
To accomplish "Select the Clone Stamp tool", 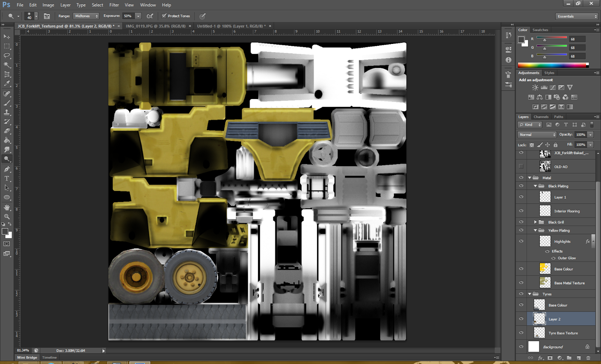I will click(x=7, y=112).
